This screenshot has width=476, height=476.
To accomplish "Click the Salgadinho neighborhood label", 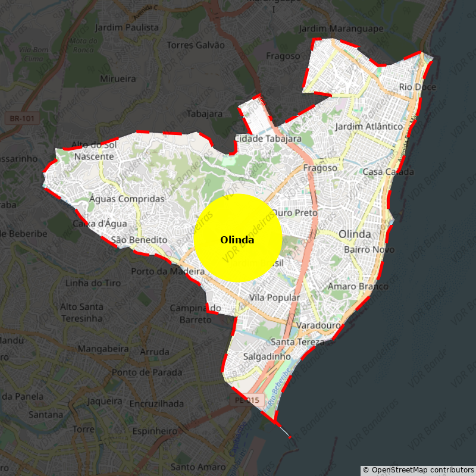I will pos(267,356).
